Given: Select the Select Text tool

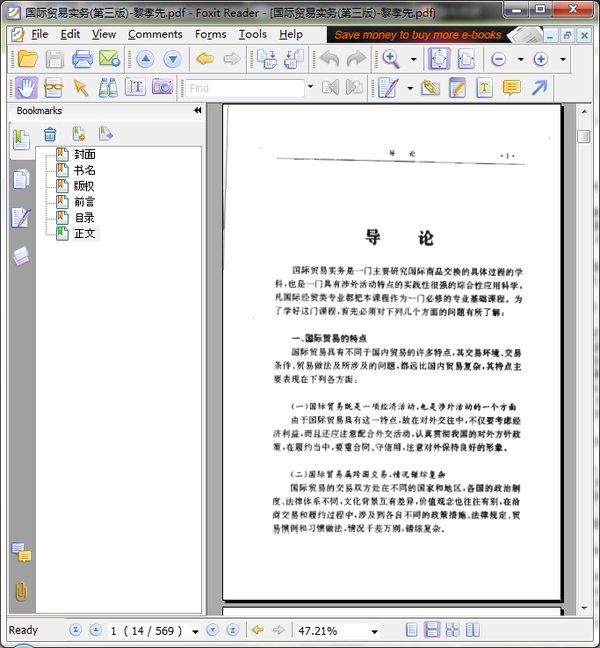Looking at the screenshot, I should click(53, 87).
